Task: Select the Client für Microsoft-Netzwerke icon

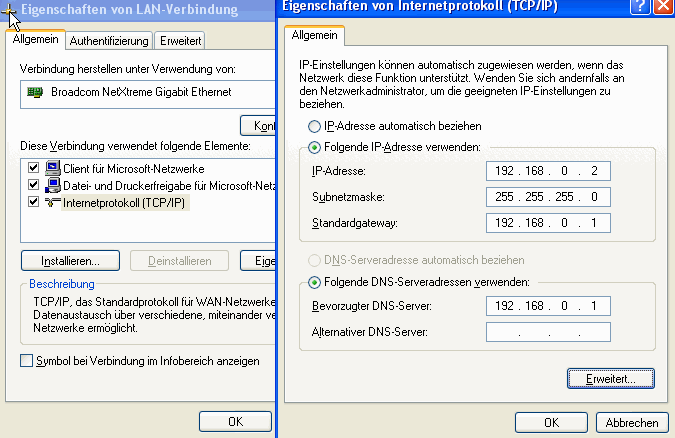Action: [x=52, y=168]
